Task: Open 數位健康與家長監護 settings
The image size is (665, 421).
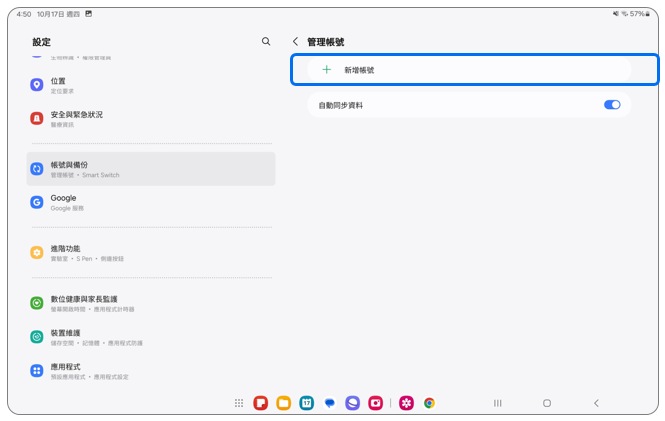Action: click(x=151, y=303)
